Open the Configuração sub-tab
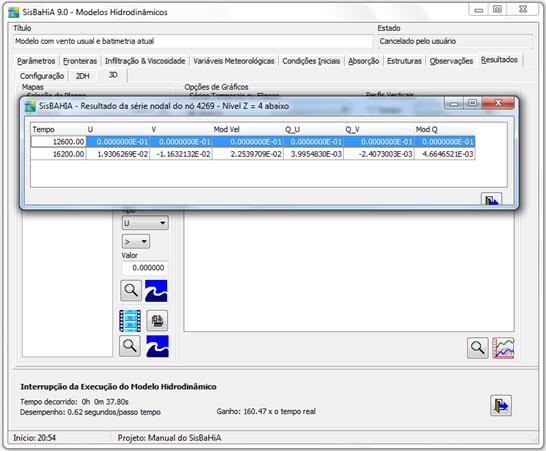 coord(42,76)
